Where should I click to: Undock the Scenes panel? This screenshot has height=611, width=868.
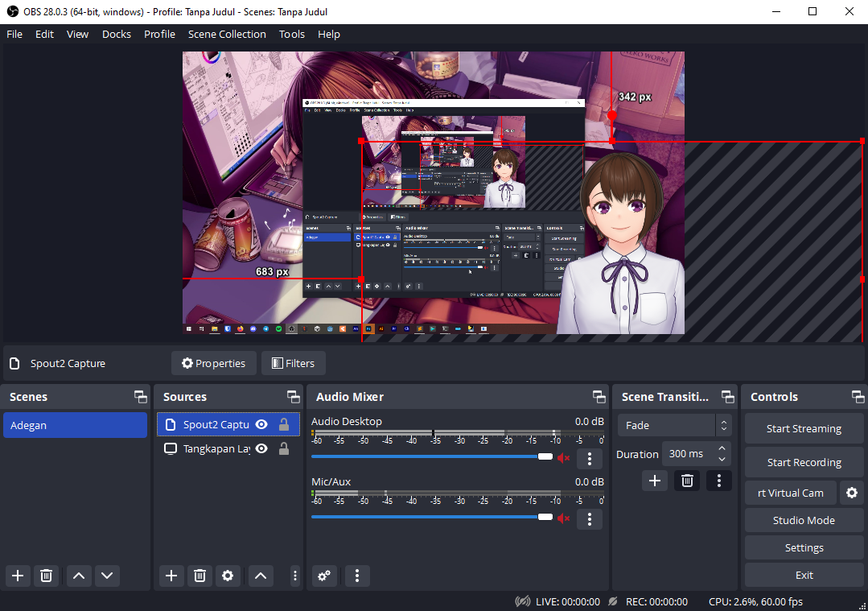click(141, 397)
